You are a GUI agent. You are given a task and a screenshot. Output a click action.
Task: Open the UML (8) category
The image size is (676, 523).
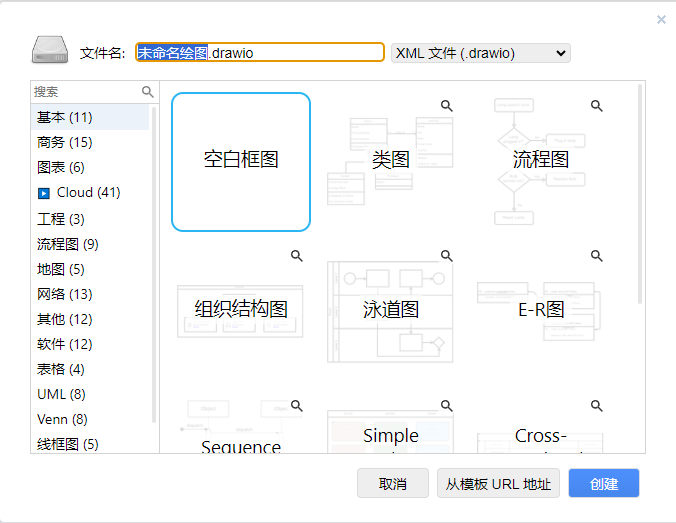coord(61,394)
